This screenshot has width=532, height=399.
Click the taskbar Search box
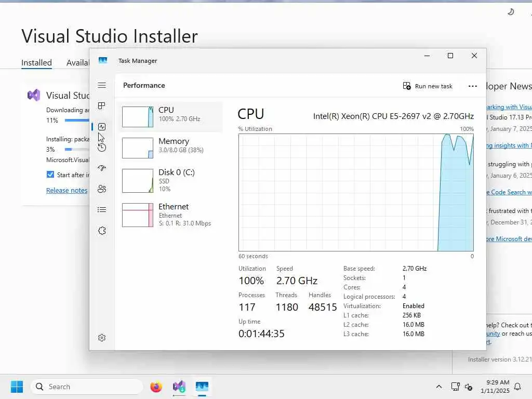[x=87, y=387]
